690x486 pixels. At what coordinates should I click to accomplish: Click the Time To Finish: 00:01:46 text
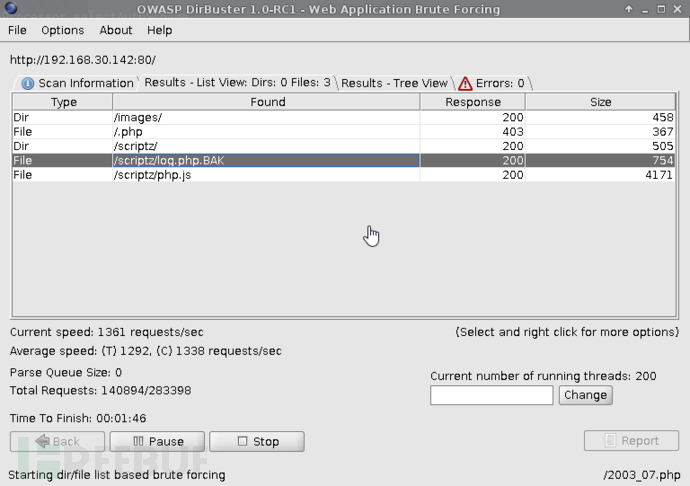coord(78,418)
